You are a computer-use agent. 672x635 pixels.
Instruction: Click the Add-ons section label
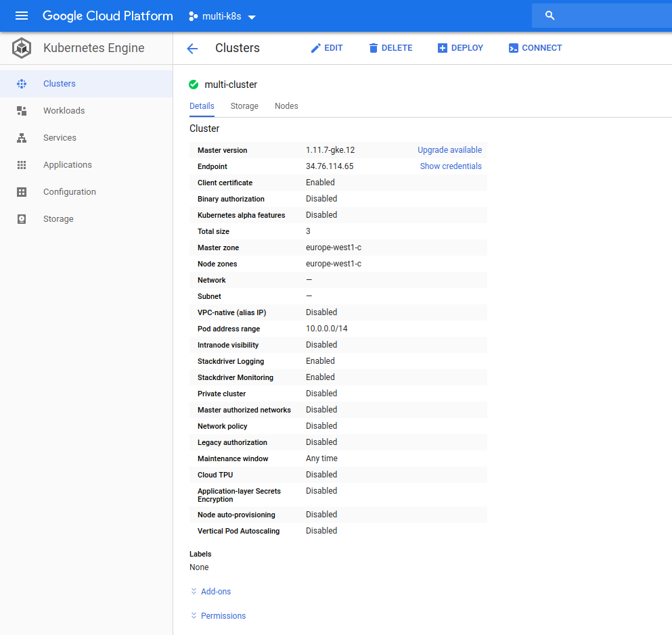216,591
